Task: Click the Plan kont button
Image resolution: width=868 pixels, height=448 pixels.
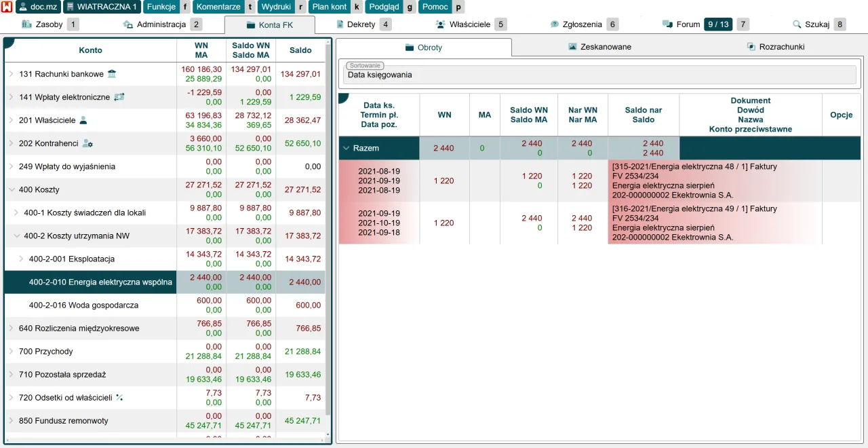Action: [x=329, y=7]
